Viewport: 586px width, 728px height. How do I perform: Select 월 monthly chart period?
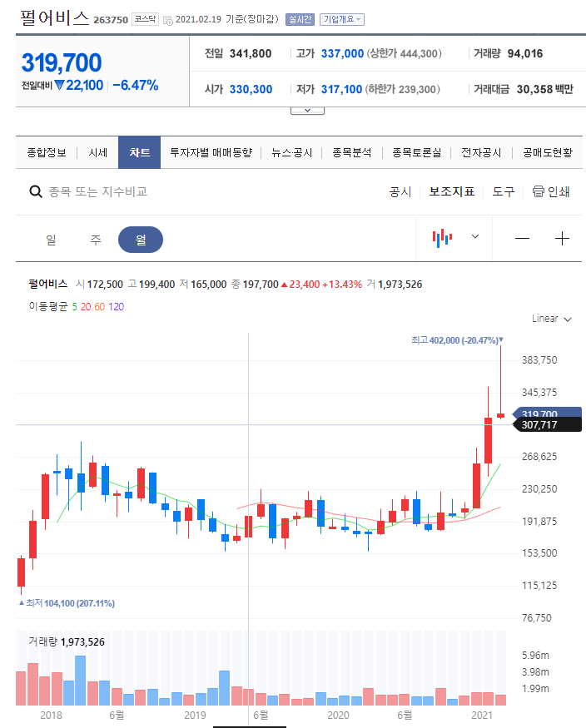click(141, 240)
